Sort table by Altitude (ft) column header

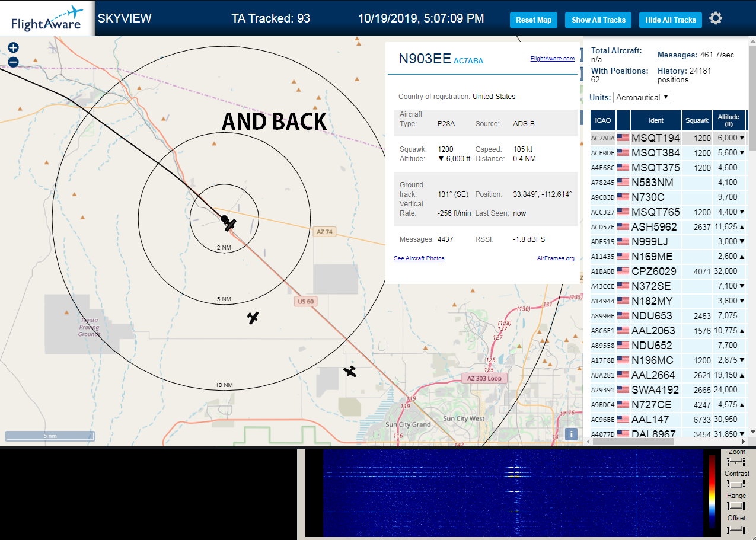[729, 120]
